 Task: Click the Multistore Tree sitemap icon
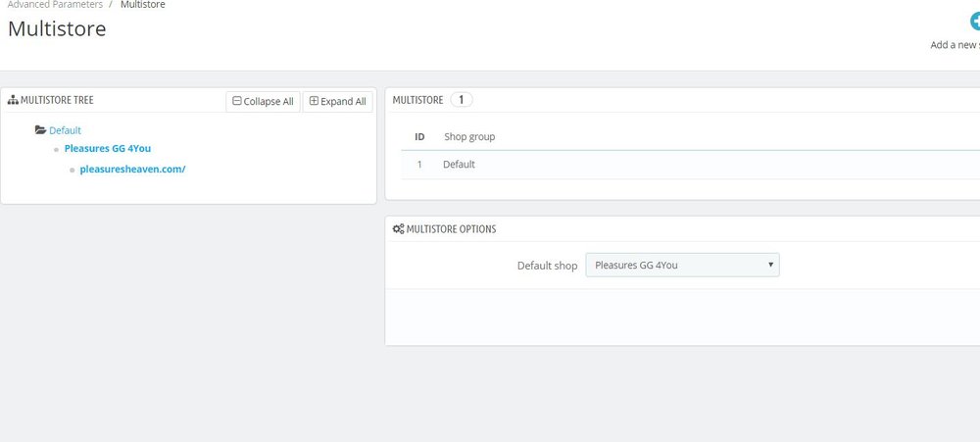coord(13,100)
